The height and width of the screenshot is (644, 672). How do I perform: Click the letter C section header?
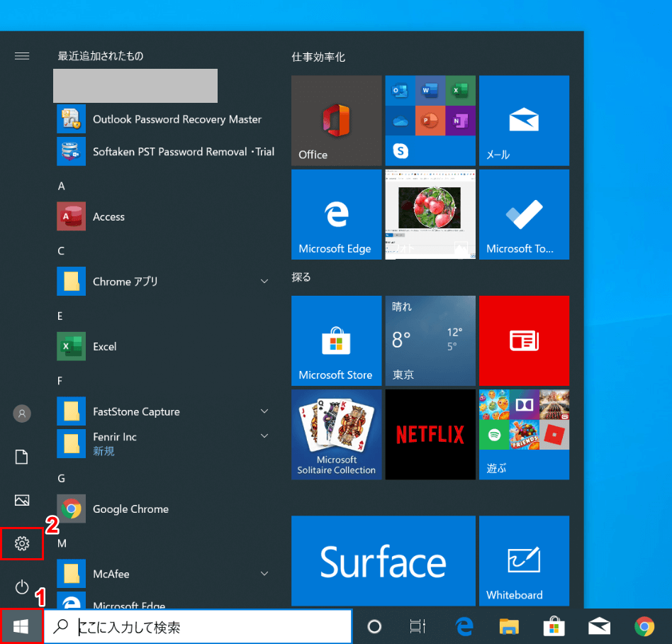coord(61,251)
